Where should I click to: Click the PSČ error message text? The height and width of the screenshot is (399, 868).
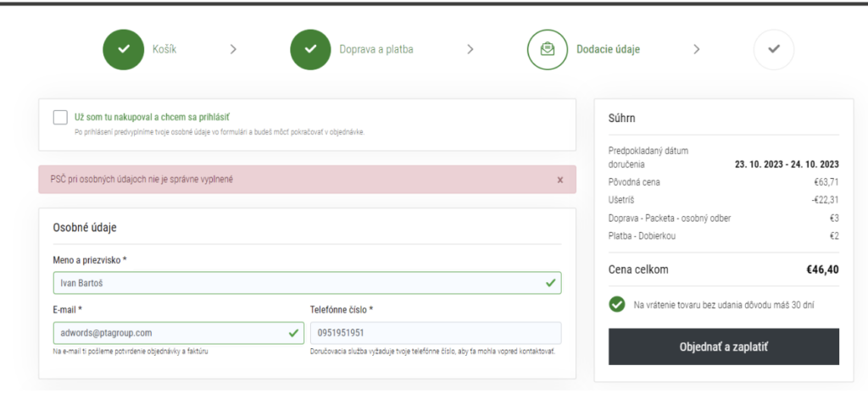click(x=142, y=180)
